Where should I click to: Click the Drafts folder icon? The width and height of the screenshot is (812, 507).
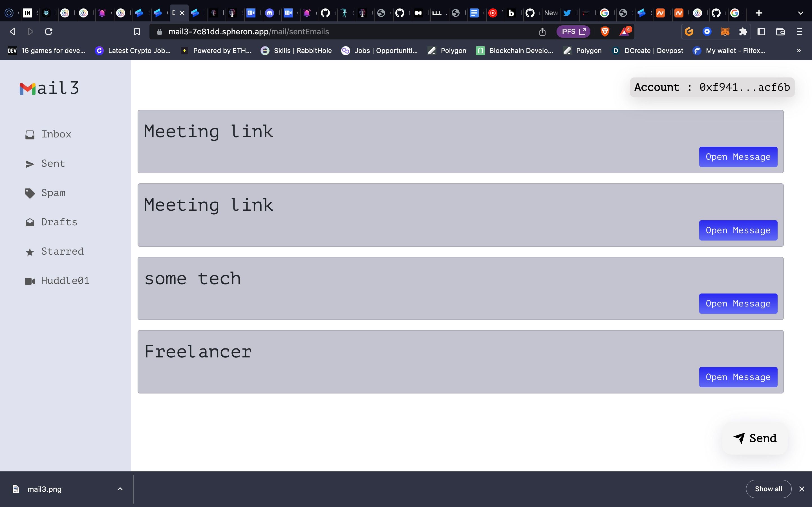coord(29,222)
